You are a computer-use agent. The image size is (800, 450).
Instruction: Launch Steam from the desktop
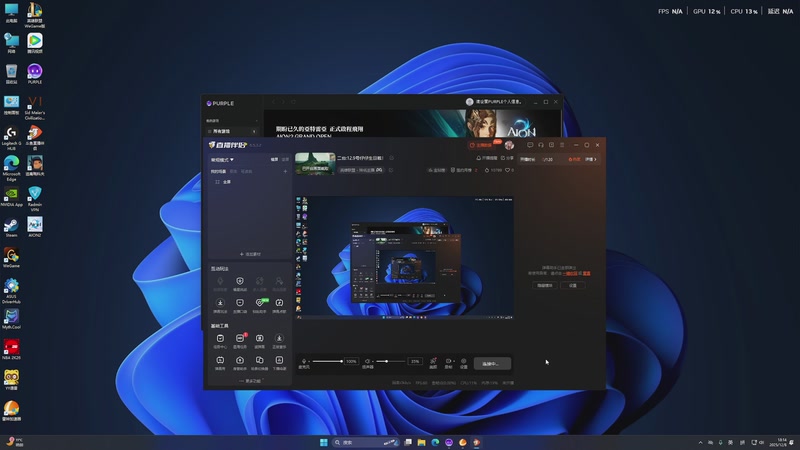tap(11, 227)
